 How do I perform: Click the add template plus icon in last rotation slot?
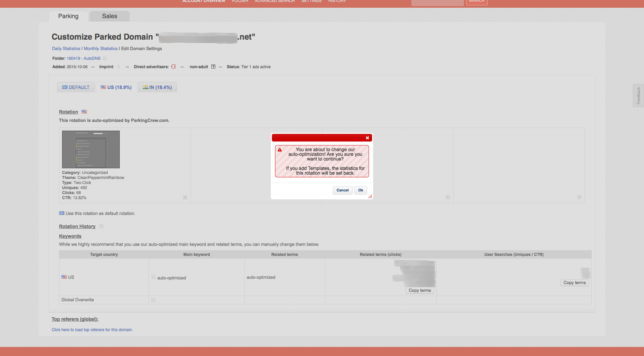tap(579, 197)
